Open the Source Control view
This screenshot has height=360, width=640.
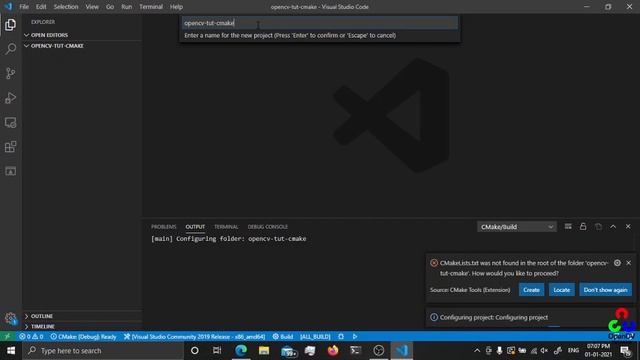[11, 73]
